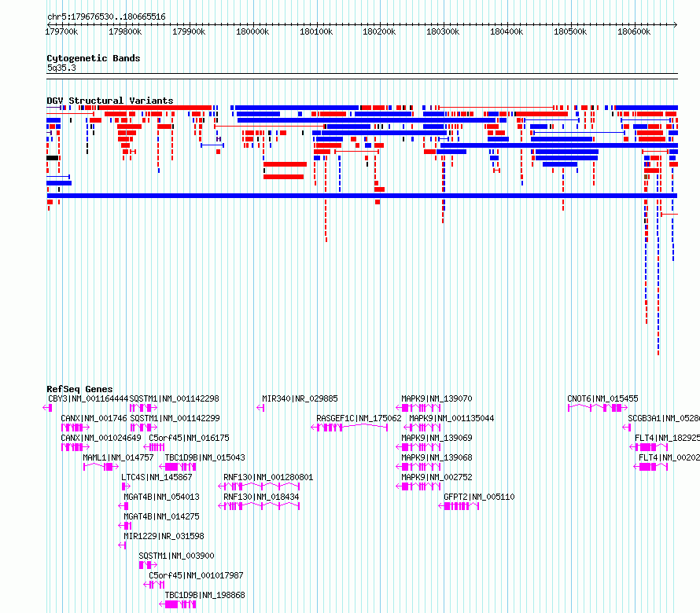Click the Cytogenetic Bands track title

[94, 58]
